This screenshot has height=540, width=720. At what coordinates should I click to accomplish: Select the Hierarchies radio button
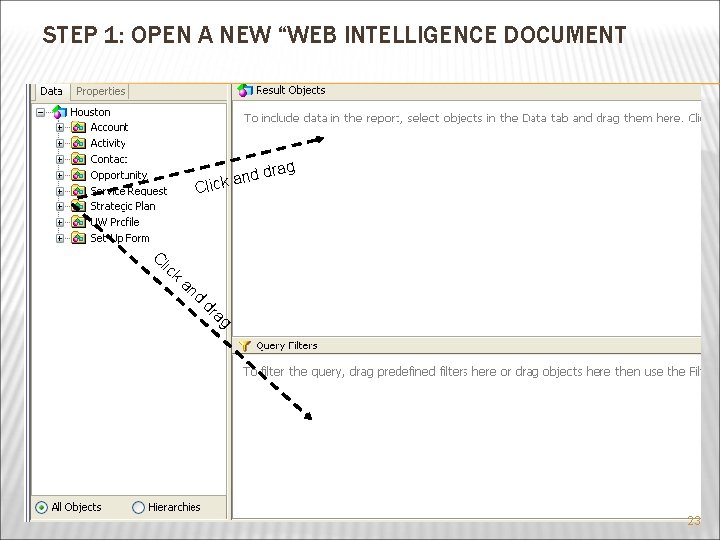[x=138, y=507]
